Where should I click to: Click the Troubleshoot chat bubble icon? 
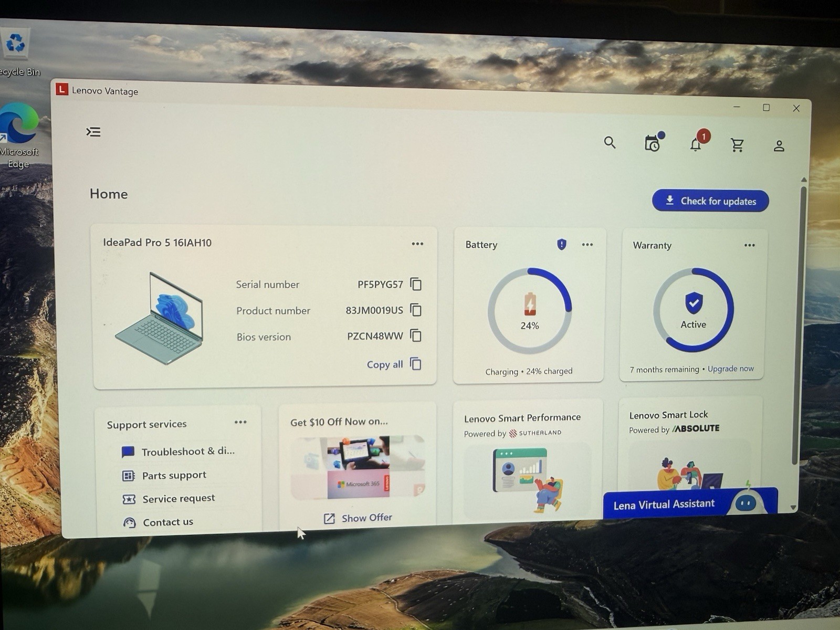[128, 451]
